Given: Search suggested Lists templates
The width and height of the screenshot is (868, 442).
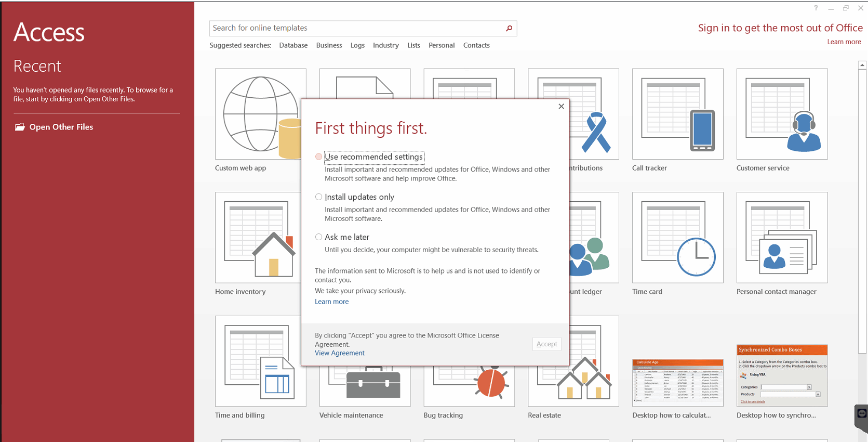Looking at the screenshot, I should pos(413,45).
